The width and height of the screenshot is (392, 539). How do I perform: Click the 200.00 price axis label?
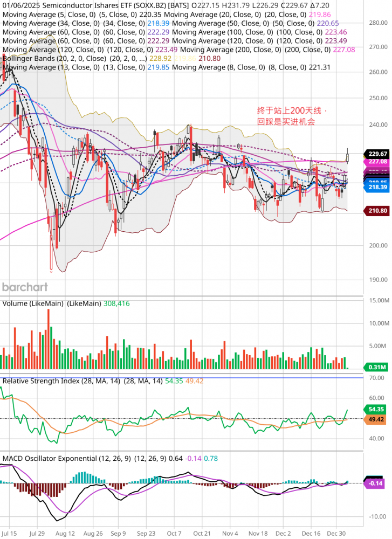pos(378,245)
